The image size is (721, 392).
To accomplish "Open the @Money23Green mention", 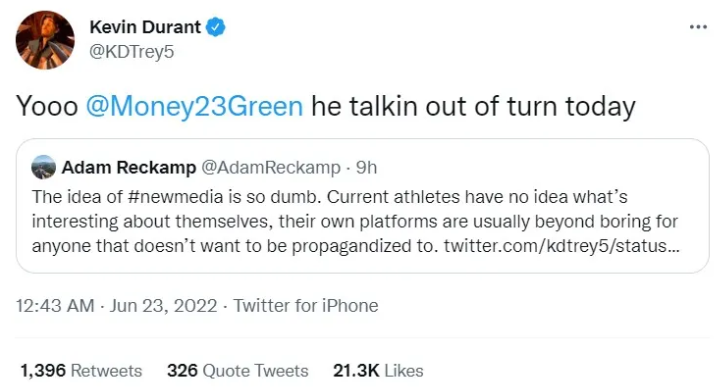I will click(x=194, y=107).
